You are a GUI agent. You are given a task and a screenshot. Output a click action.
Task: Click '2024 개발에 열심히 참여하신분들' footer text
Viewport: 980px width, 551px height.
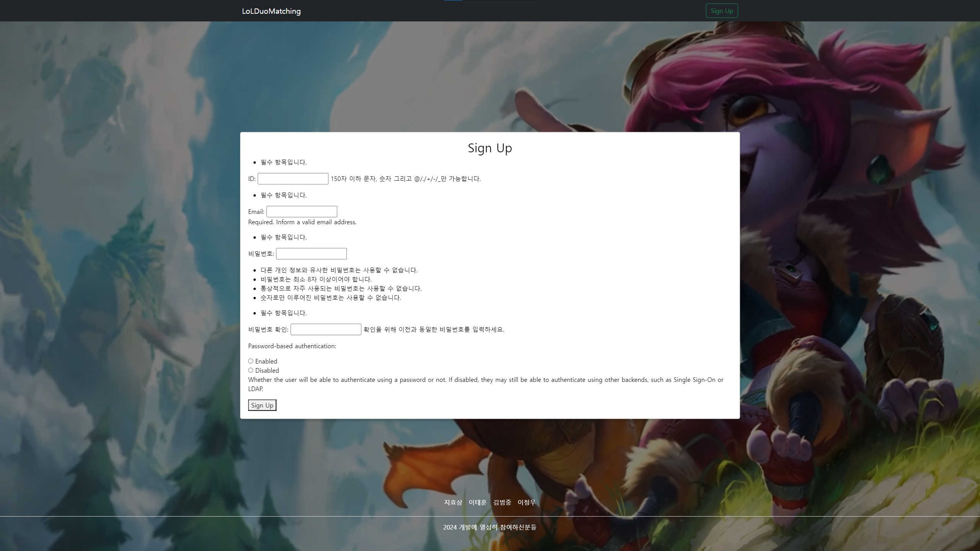pyautogui.click(x=490, y=527)
